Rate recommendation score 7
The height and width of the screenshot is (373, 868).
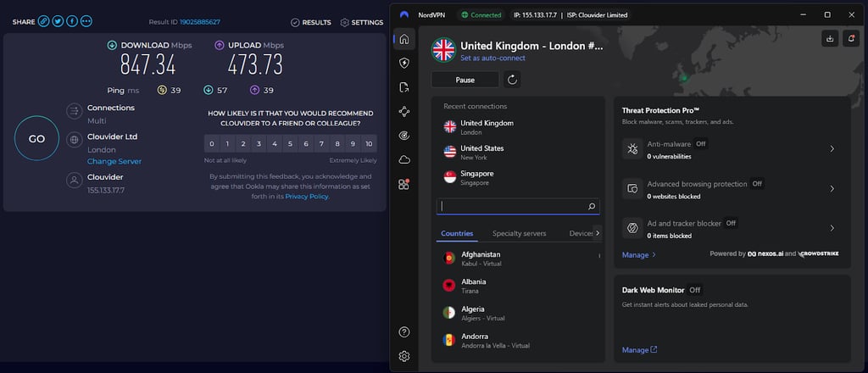[x=322, y=144]
